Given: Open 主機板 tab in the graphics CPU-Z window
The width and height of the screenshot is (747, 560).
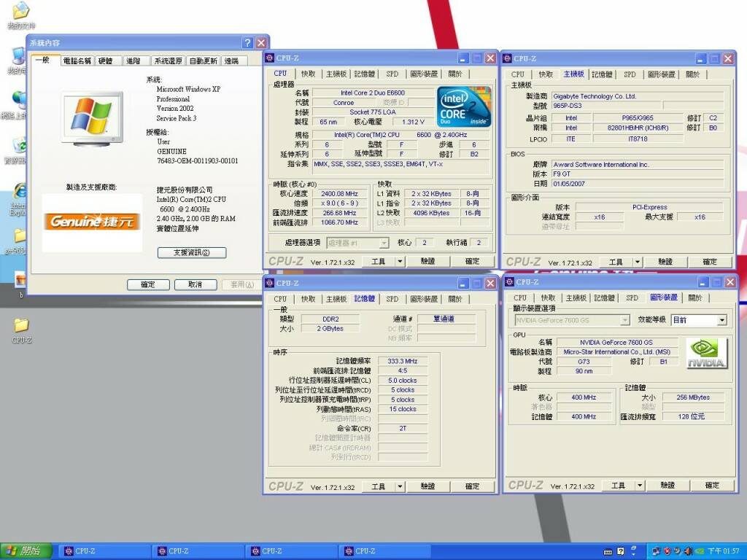Looking at the screenshot, I should tap(576, 298).
